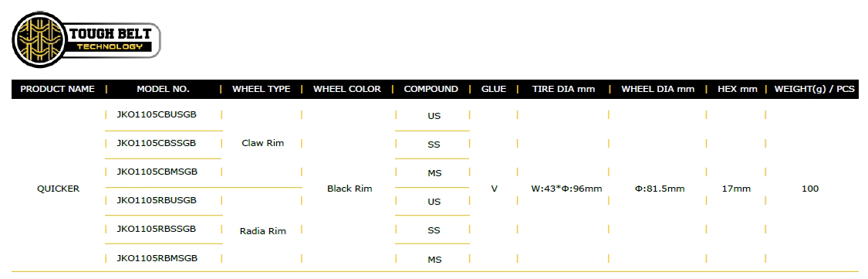This screenshot has height=279, width=868.
Task: Click the Tough Belt Technology logo
Action: 86,40
